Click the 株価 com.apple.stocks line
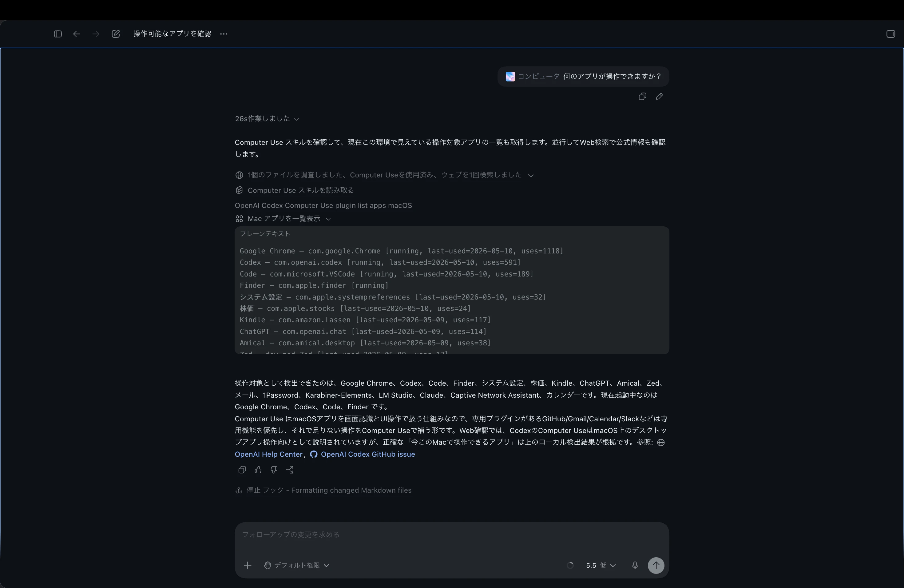This screenshot has width=904, height=588. 355,308
